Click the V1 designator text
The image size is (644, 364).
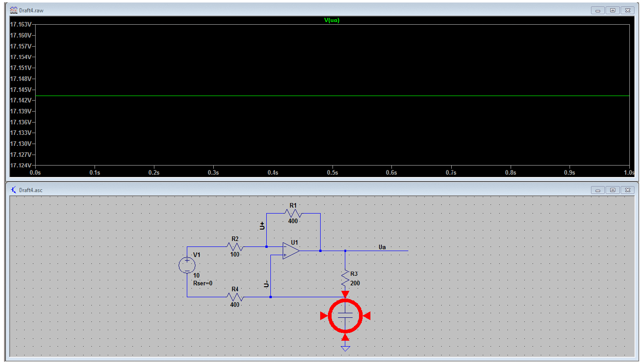[197, 255]
